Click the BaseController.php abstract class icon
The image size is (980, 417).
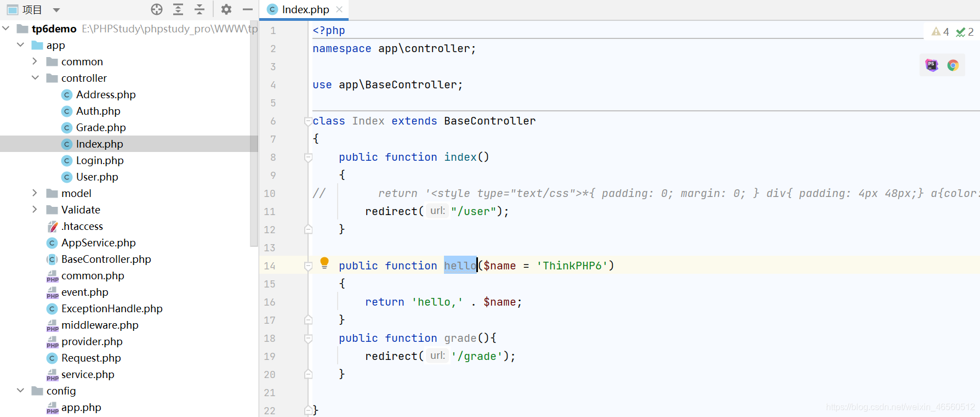point(52,259)
